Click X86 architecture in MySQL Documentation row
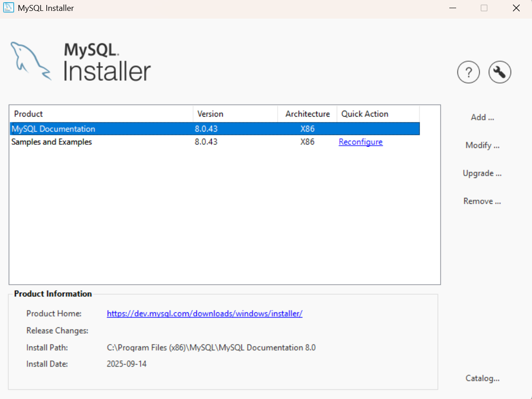Viewport: 532px width, 399px height. pos(308,129)
